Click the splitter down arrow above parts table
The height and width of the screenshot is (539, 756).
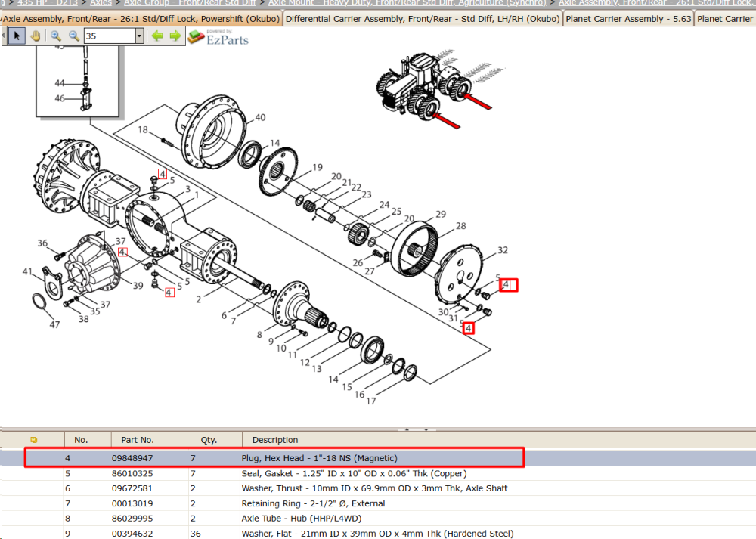tap(426, 429)
